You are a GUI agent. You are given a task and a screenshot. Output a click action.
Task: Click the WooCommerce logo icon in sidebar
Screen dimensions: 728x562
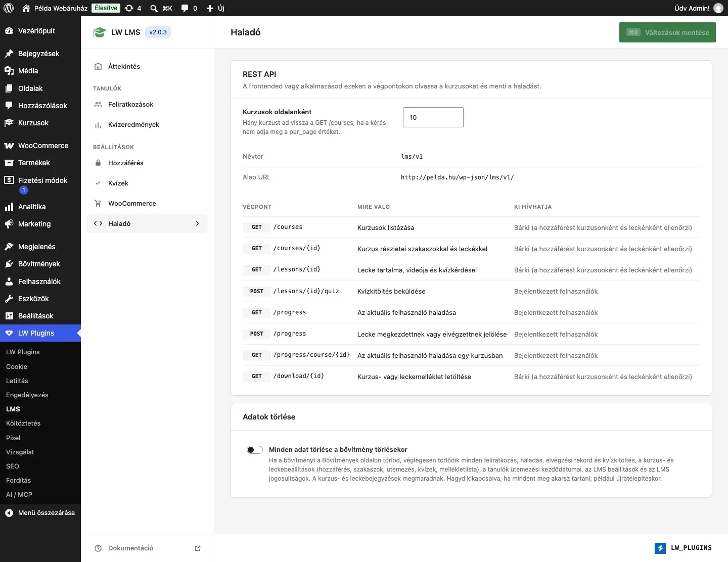(x=9, y=146)
